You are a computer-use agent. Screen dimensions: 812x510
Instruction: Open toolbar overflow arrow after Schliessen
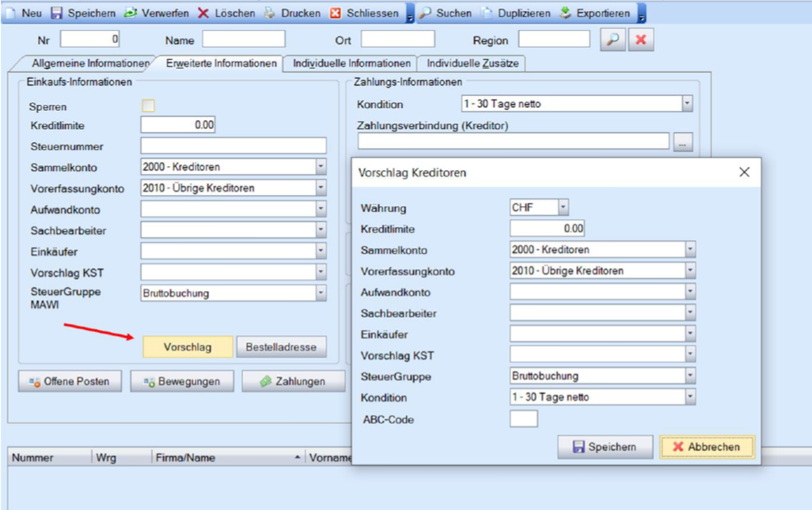click(x=410, y=14)
